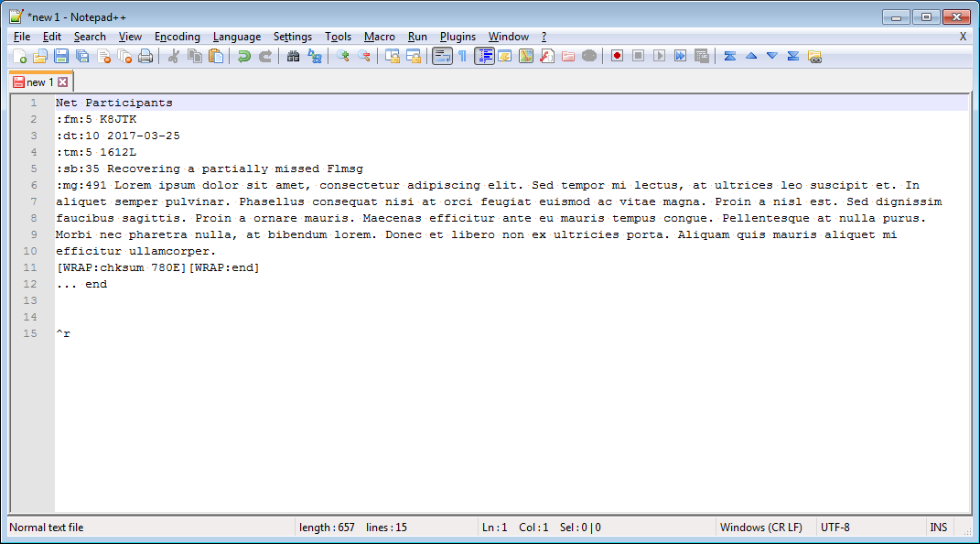Toggle show all characters pilcrow icon

(462, 56)
